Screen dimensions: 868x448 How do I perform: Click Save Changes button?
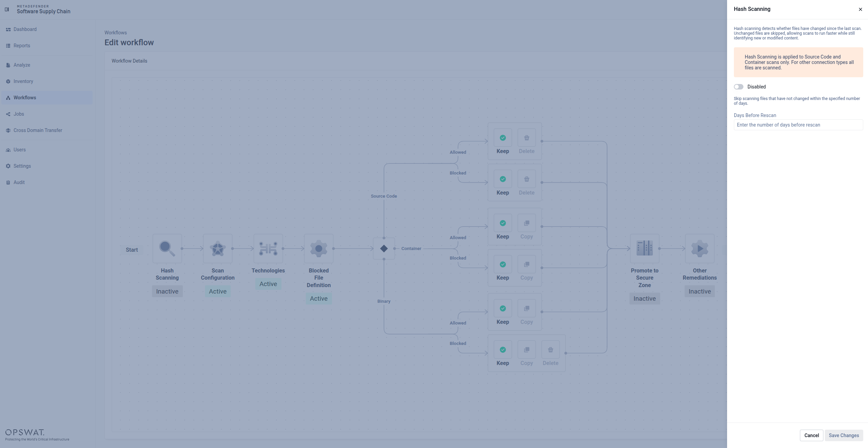coord(844,435)
